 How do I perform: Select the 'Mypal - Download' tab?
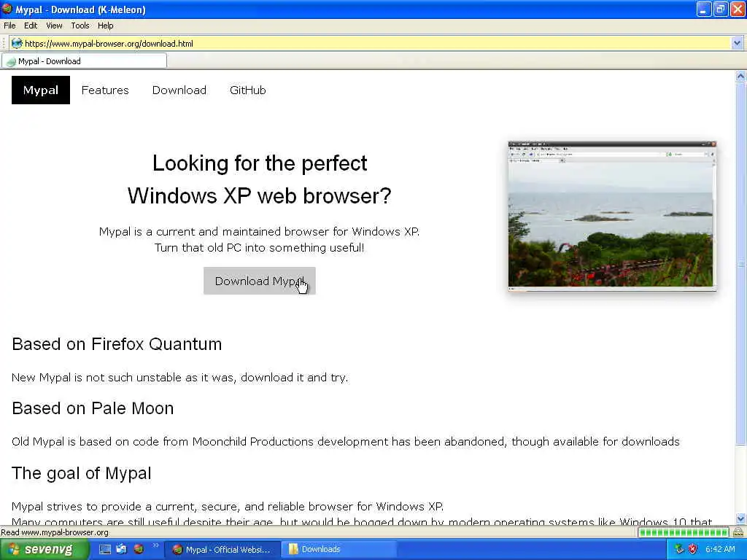85,61
